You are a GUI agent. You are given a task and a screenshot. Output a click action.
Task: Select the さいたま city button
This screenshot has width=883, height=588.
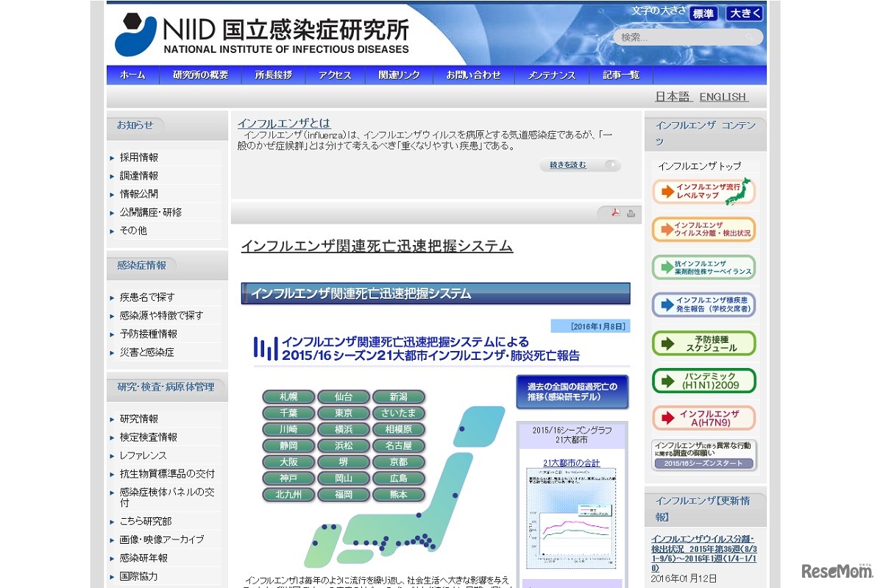coord(399,413)
